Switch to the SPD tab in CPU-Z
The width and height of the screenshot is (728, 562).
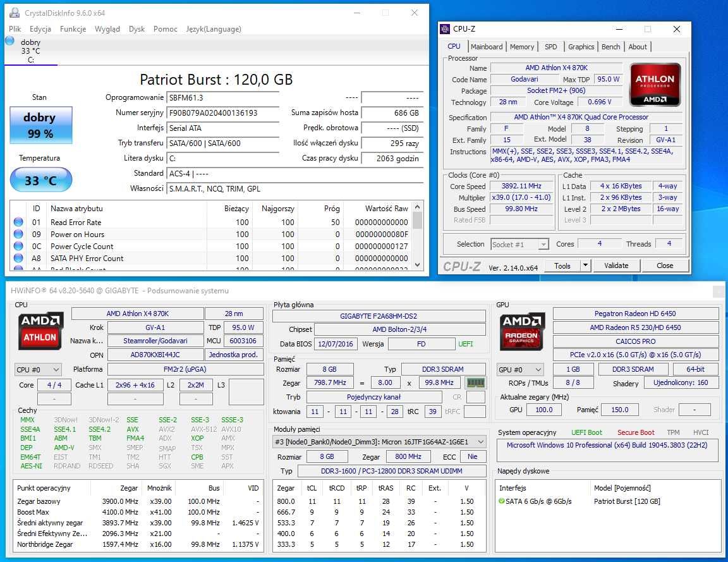pyautogui.click(x=550, y=46)
